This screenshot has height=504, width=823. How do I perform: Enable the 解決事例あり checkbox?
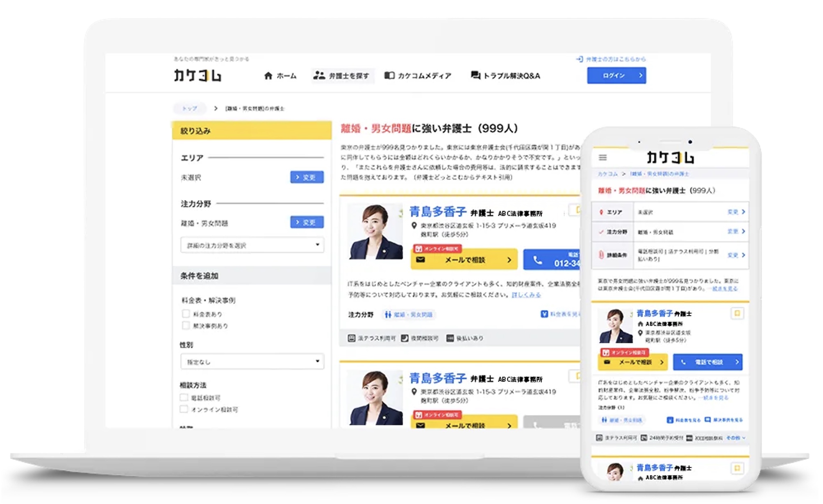[x=186, y=326]
